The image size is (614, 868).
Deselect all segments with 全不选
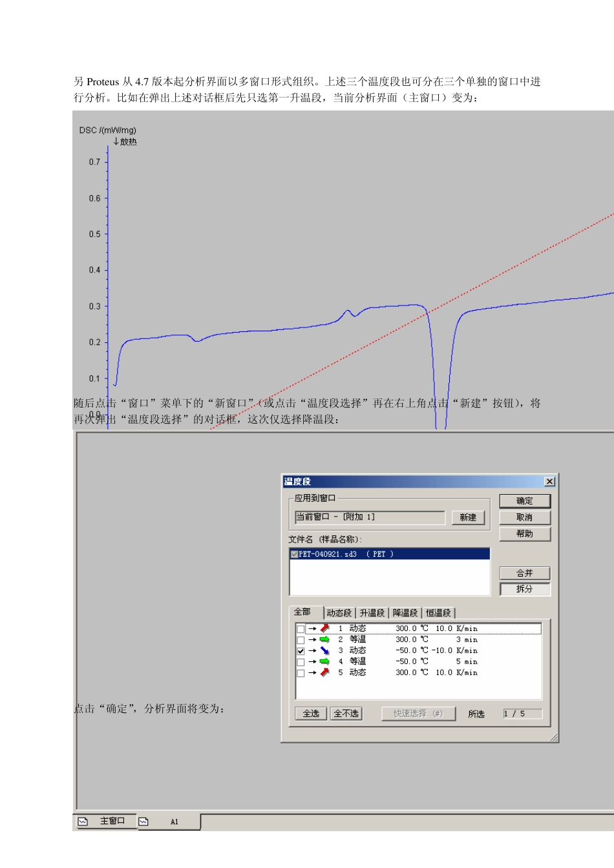[346, 714]
